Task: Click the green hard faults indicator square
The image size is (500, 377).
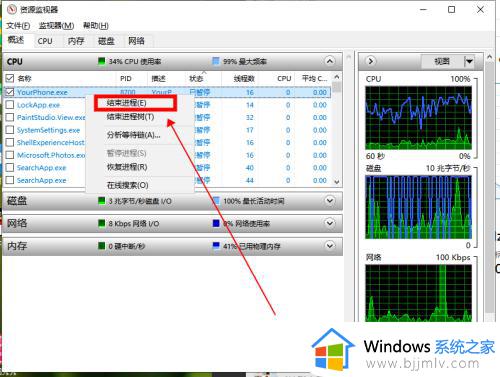Action: 102,246
